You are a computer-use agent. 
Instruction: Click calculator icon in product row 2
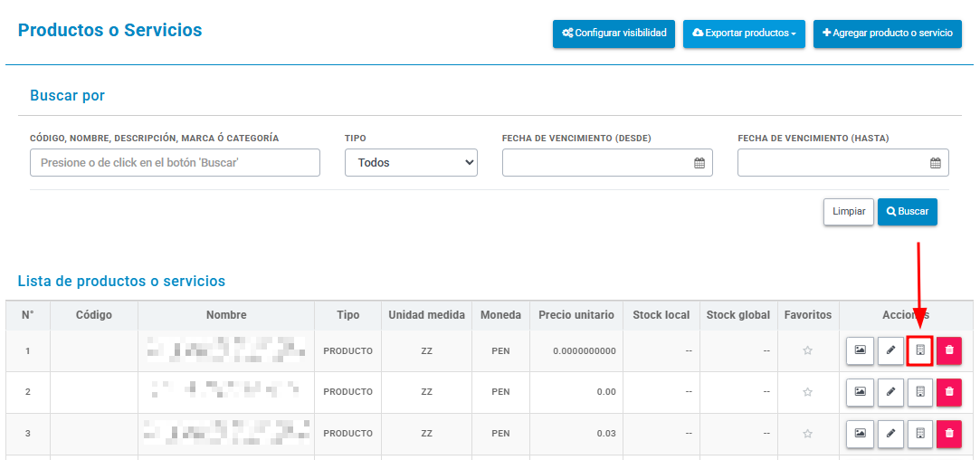point(920,392)
